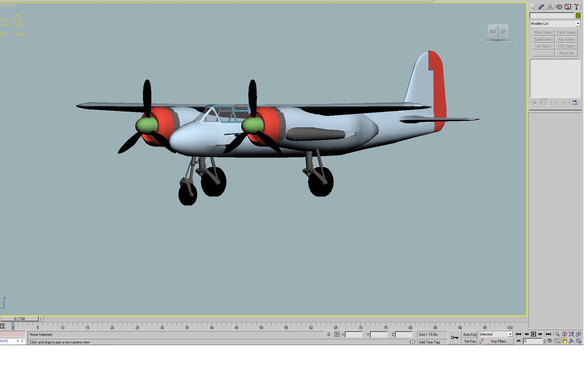
Task: Open the Time Configuration dialog icon
Action: (x=550, y=341)
